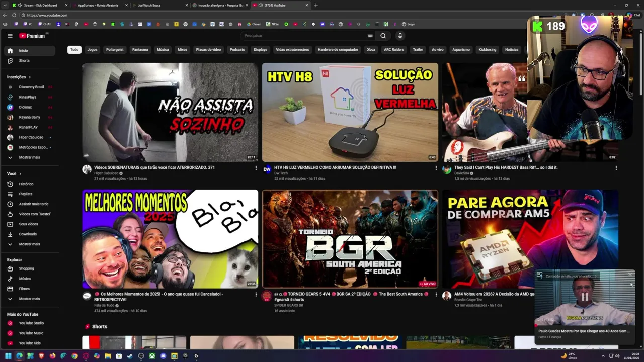
Task: Close the miniplayer
Action: [x=630, y=275]
